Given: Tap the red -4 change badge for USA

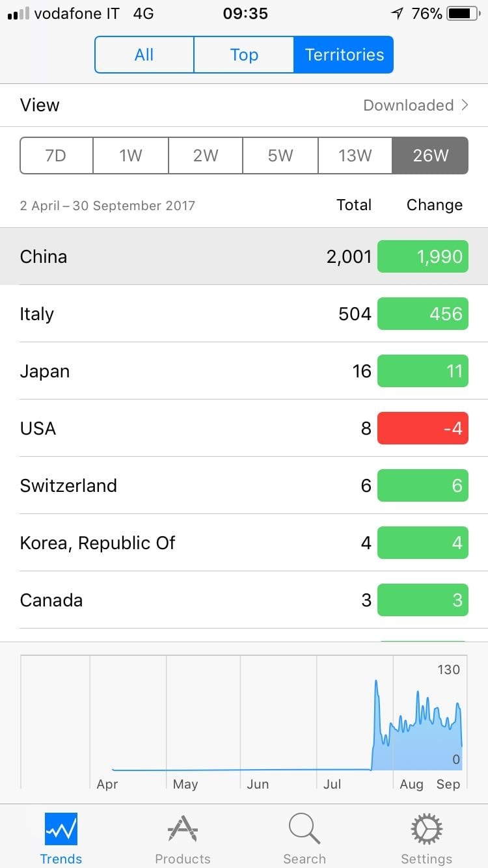Looking at the screenshot, I should click(x=423, y=428).
